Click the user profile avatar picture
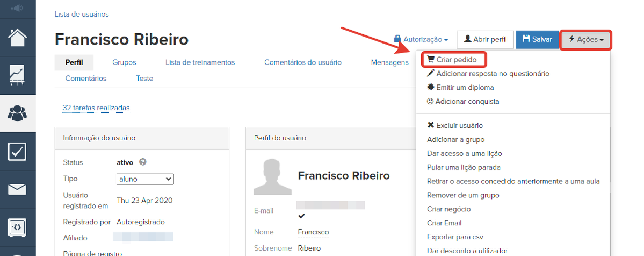Viewport: 644px width, 256px height. pyautogui.click(x=273, y=177)
